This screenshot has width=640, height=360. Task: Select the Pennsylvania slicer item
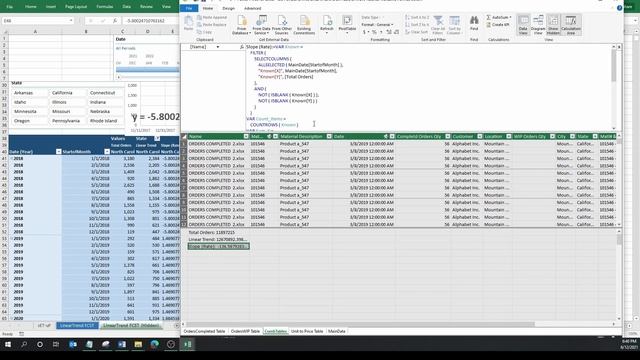tap(67, 121)
